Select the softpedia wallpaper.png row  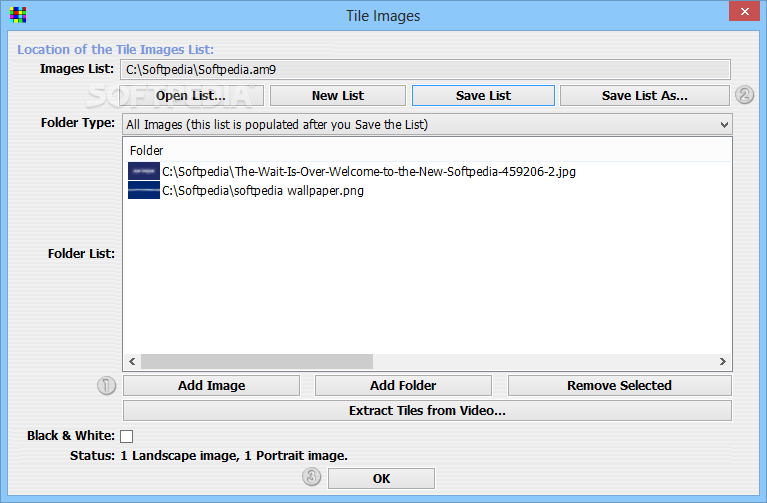(x=246, y=190)
